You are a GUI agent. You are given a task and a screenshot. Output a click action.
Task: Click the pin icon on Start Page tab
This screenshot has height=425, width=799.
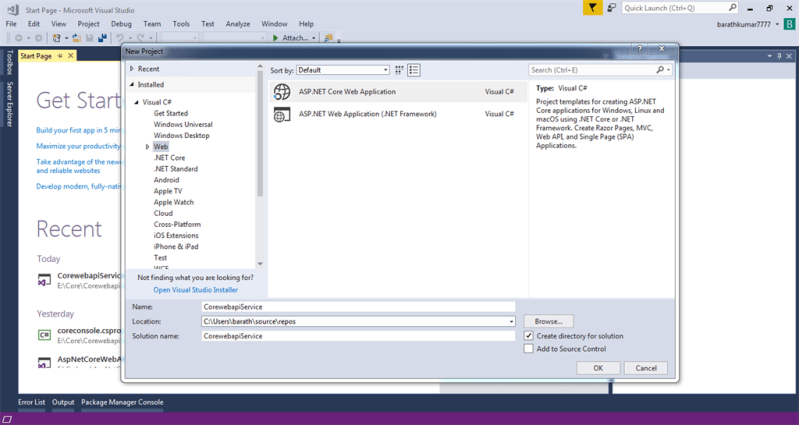tap(60, 56)
